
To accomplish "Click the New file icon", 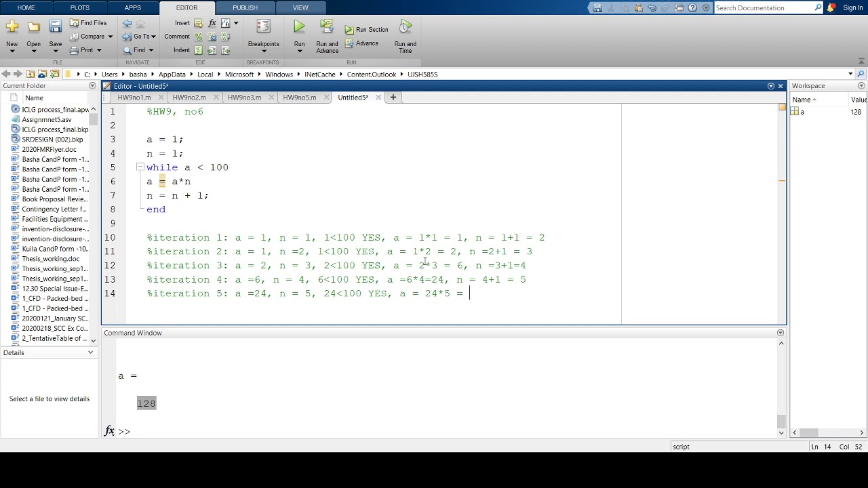I will pos(12,27).
